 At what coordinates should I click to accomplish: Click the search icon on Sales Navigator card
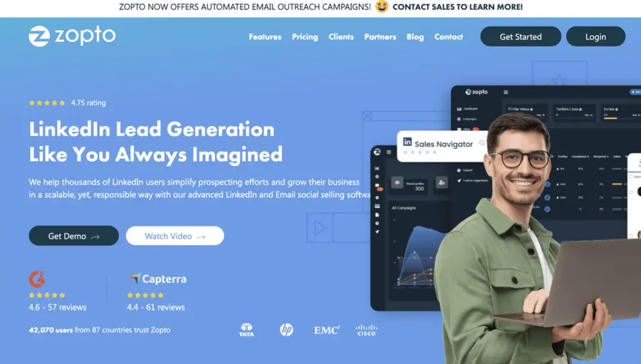[482, 142]
